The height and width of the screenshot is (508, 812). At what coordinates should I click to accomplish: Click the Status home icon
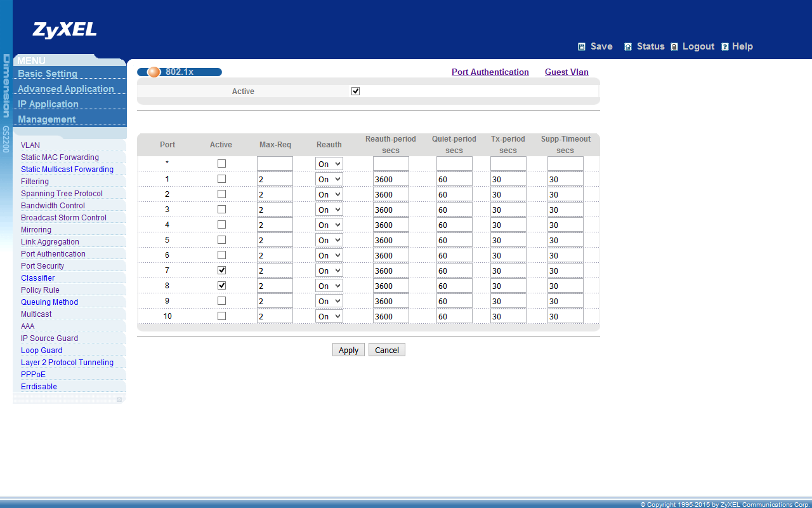628,46
